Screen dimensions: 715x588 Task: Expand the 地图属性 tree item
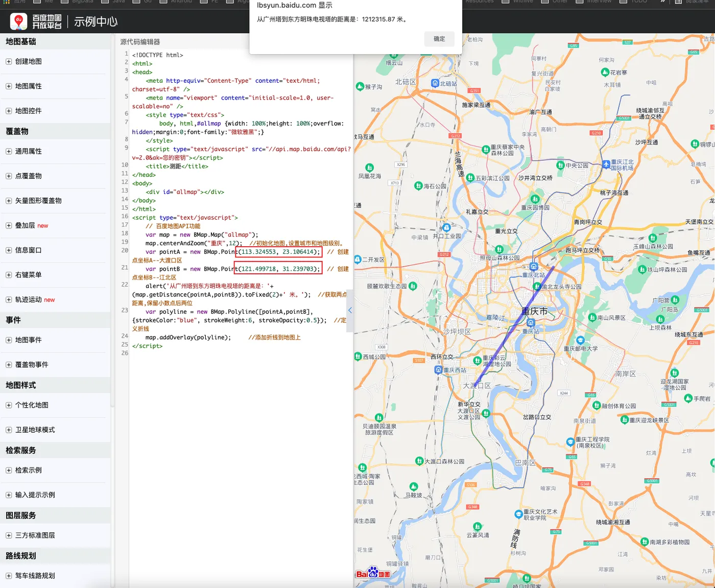click(9, 86)
